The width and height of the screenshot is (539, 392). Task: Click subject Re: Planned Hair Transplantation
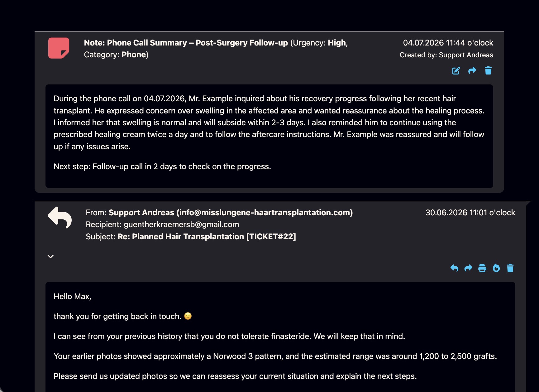[207, 237]
